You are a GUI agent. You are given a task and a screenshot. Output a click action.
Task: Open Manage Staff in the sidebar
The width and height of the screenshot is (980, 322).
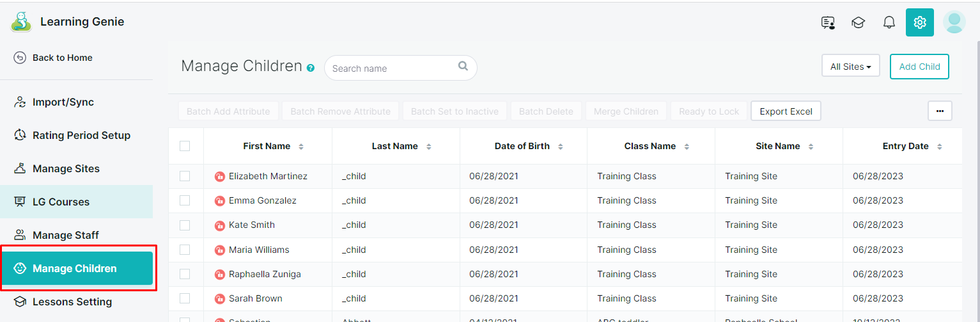tap(65, 235)
